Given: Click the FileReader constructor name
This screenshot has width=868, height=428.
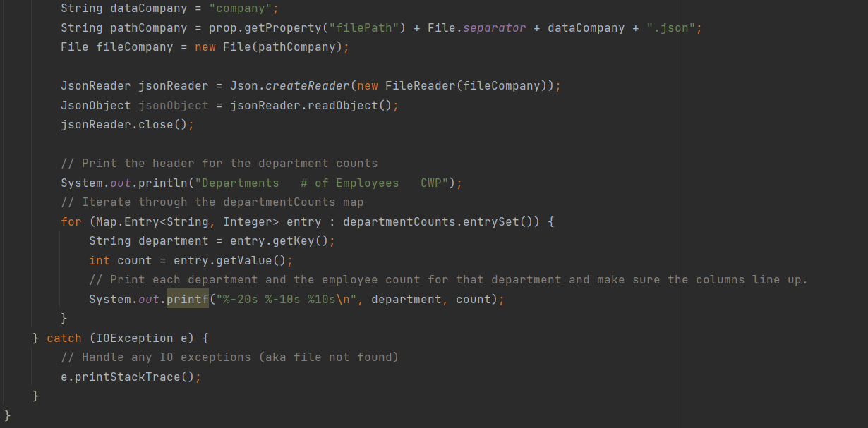Looking at the screenshot, I should point(421,86).
